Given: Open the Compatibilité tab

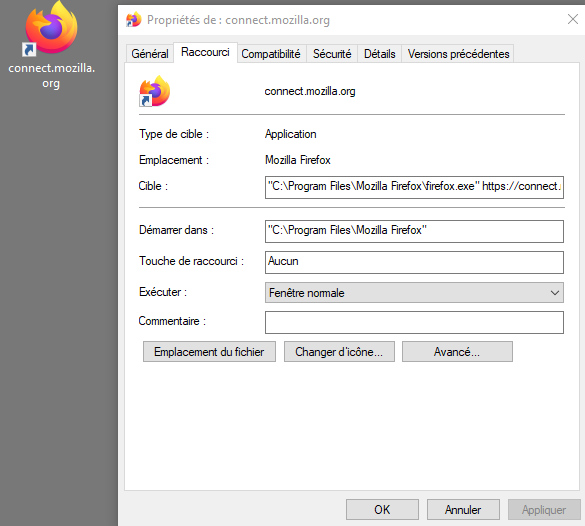Looking at the screenshot, I should coord(271,54).
